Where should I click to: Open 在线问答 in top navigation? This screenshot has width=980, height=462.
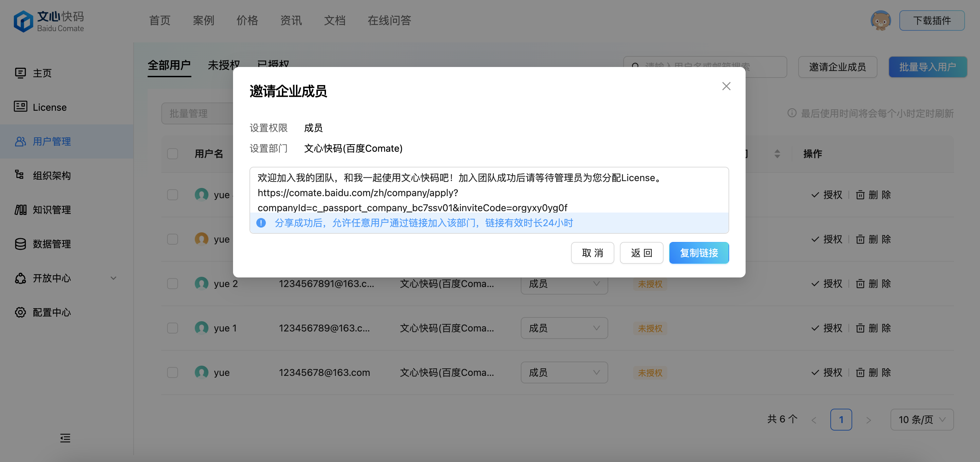389,21
